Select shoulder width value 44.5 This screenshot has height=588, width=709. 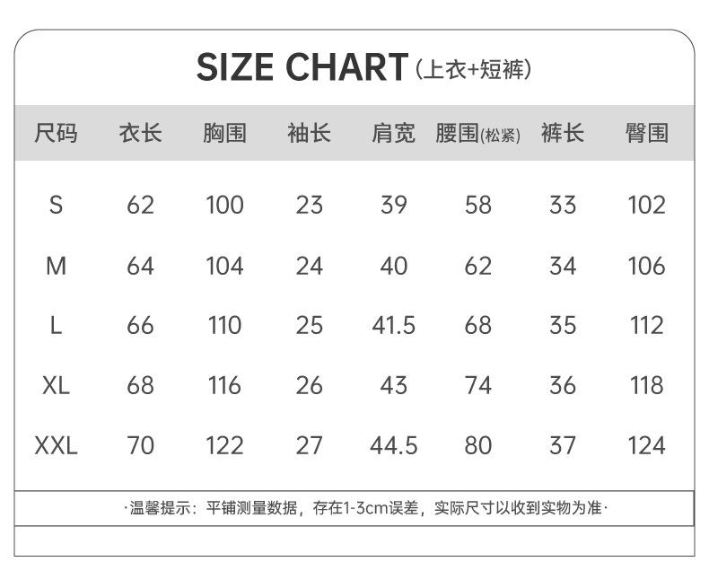(393, 445)
